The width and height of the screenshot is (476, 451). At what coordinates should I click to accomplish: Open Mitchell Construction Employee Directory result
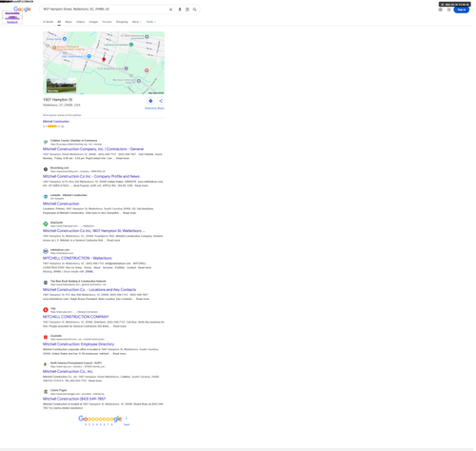(78, 344)
